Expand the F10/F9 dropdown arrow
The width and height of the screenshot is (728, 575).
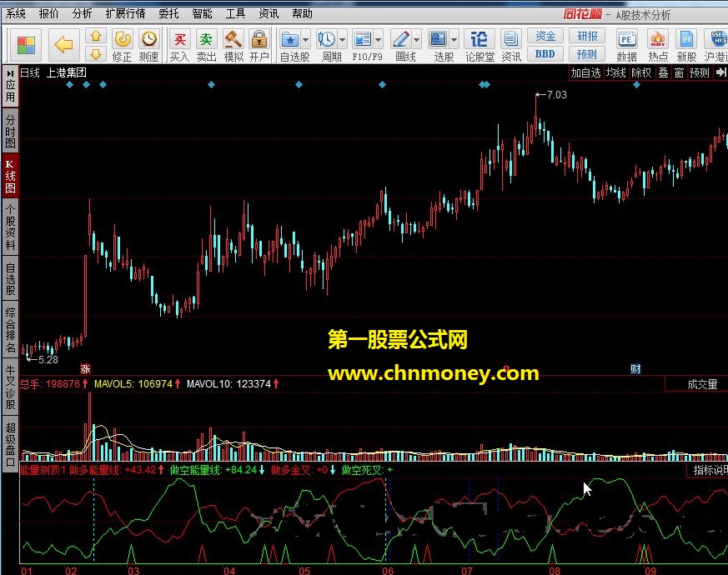click(379, 40)
